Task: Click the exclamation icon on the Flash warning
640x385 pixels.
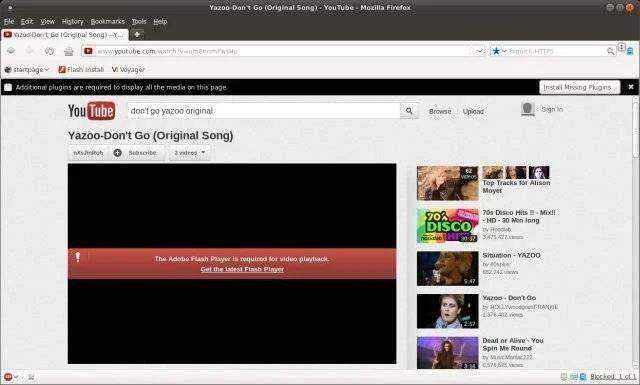Action: 78,256
